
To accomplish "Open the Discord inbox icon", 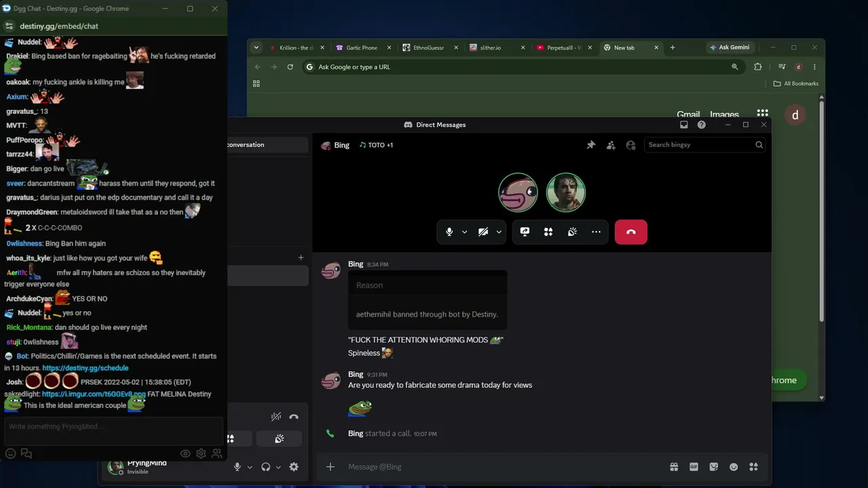I will coord(684,125).
